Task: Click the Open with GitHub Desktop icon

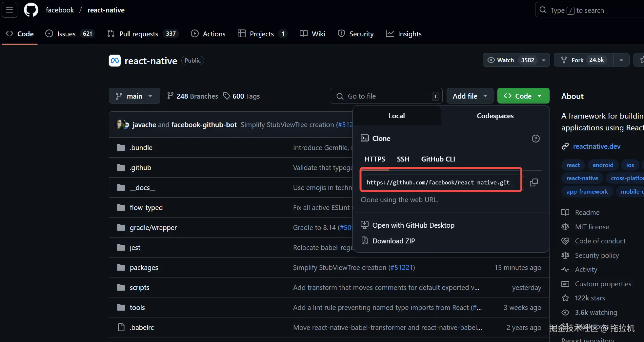Action: (x=364, y=225)
